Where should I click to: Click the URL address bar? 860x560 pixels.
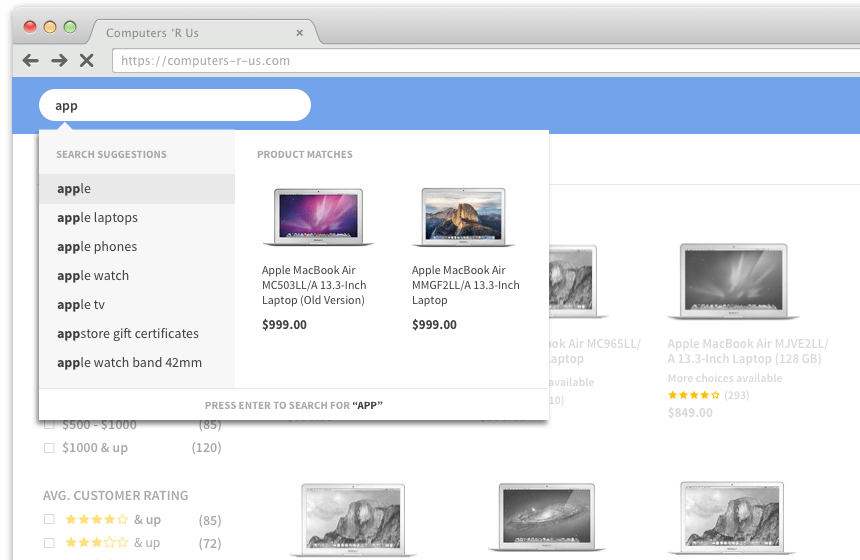tap(480, 61)
